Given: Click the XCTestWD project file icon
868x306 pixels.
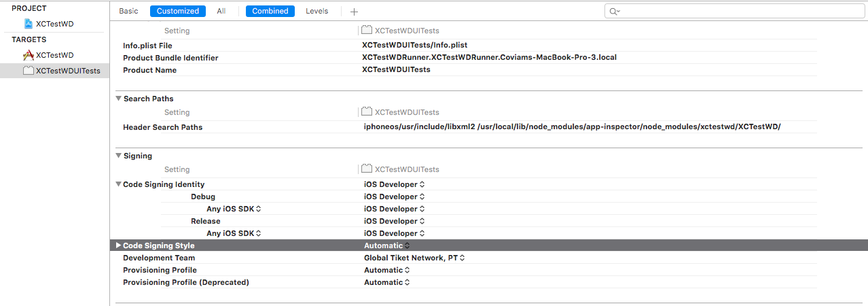Looking at the screenshot, I should (29, 24).
